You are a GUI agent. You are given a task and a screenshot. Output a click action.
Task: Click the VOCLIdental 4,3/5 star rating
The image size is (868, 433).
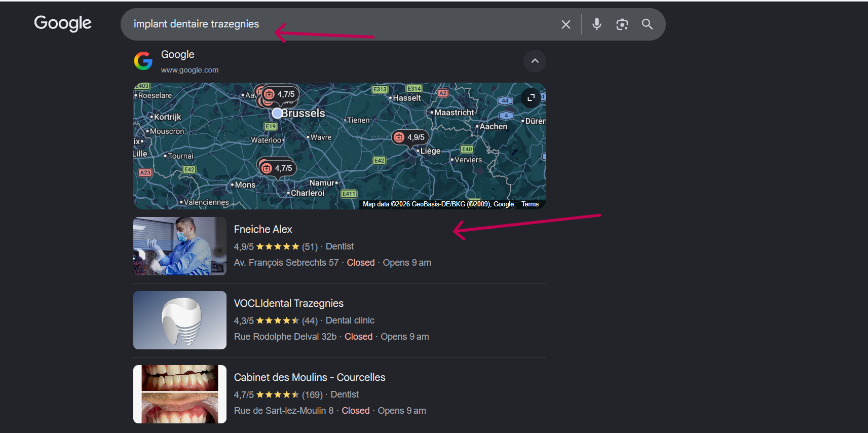(276, 321)
